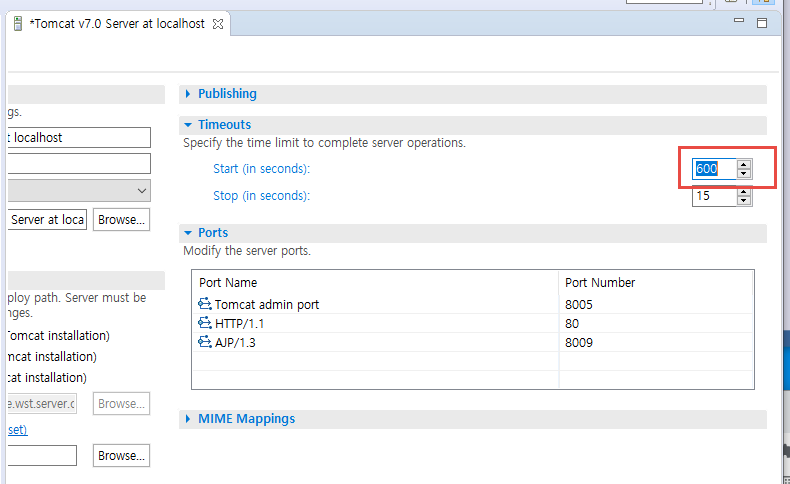Edit port number 8005
Viewport: 790px width, 484px height.
tap(578, 305)
